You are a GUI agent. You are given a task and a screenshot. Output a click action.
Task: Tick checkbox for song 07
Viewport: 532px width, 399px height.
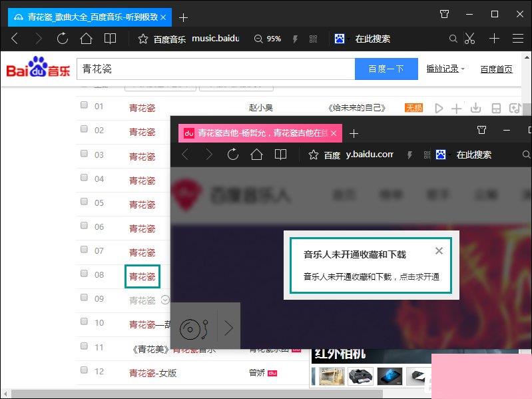pyautogui.click(x=84, y=249)
